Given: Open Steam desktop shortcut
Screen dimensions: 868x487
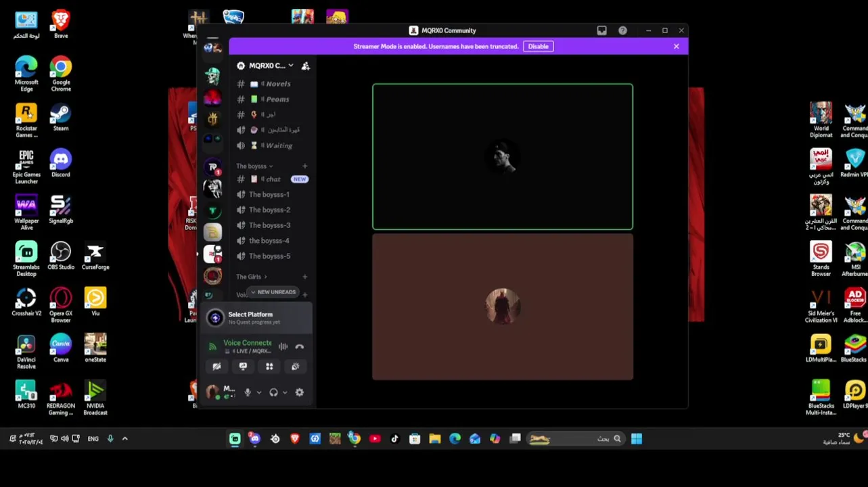Looking at the screenshot, I should tap(61, 117).
